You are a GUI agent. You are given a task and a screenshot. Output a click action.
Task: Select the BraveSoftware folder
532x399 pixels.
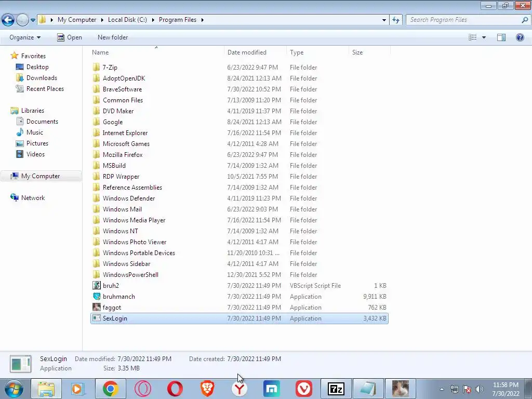coord(122,89)
